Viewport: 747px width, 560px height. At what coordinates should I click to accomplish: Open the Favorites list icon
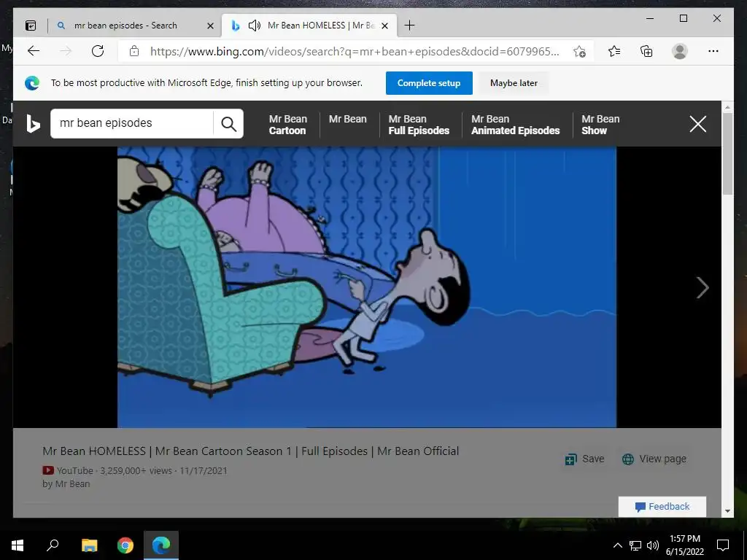pyautogui.click(x=614, y=51)
